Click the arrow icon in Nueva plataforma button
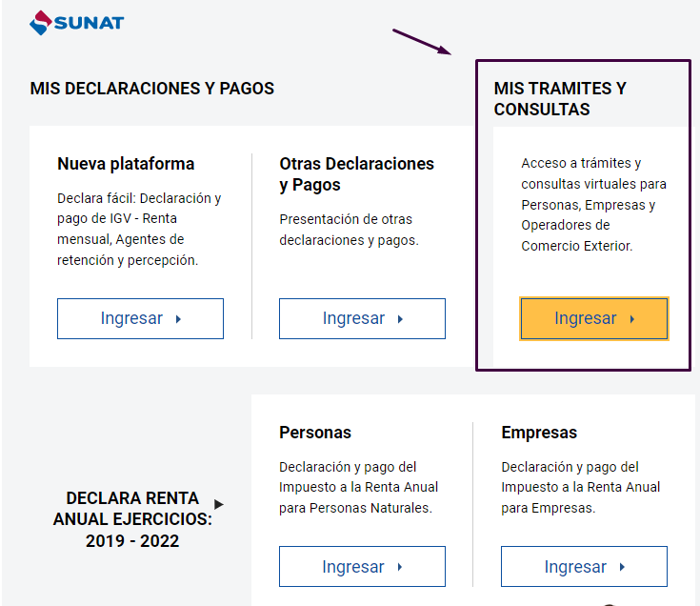Viewport: 700px width, 606px height. 178,319
